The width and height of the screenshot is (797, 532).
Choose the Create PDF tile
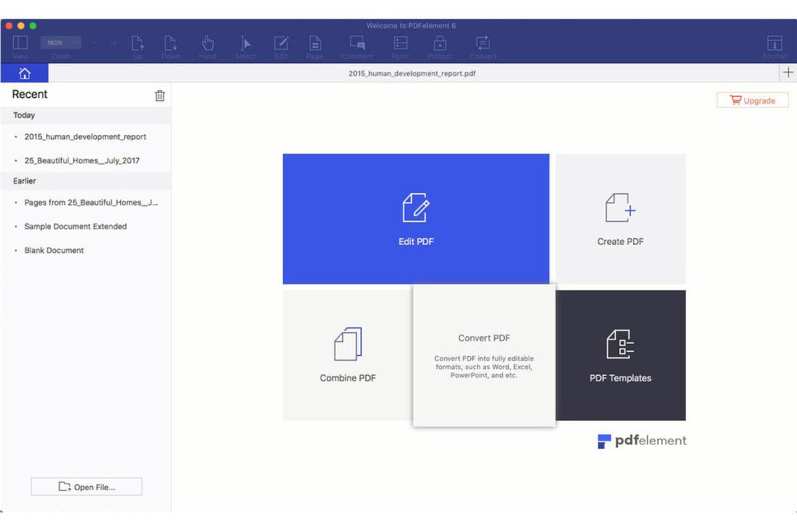(x=620, y=219)
